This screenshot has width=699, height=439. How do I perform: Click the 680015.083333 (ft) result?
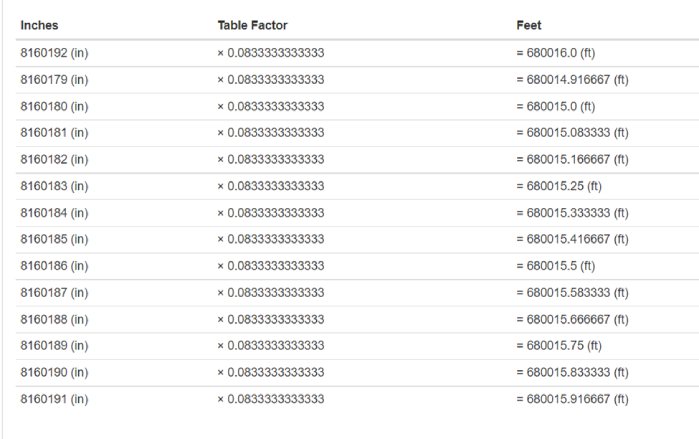tap(572, 132)
